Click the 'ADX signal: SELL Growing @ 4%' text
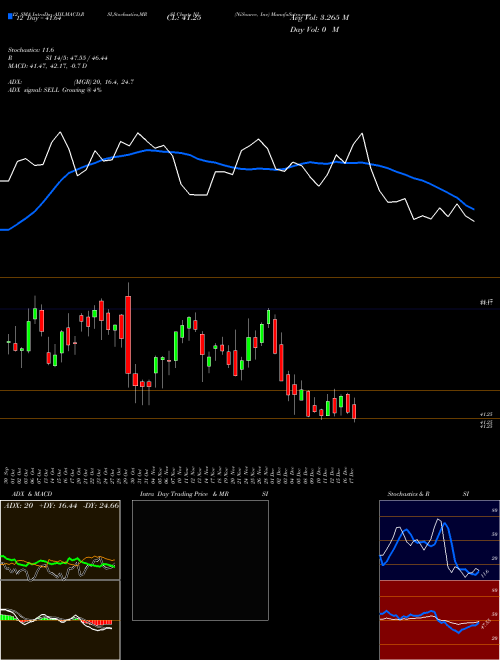The height and width of the screenshot is (660, 500). pos(55,90)
